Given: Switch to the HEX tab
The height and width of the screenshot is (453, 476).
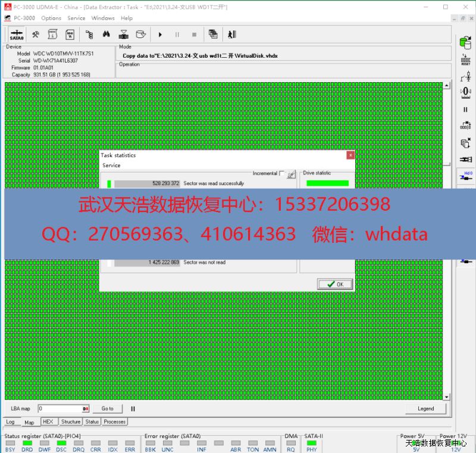Looking at the screenshot, I should 48,421.
